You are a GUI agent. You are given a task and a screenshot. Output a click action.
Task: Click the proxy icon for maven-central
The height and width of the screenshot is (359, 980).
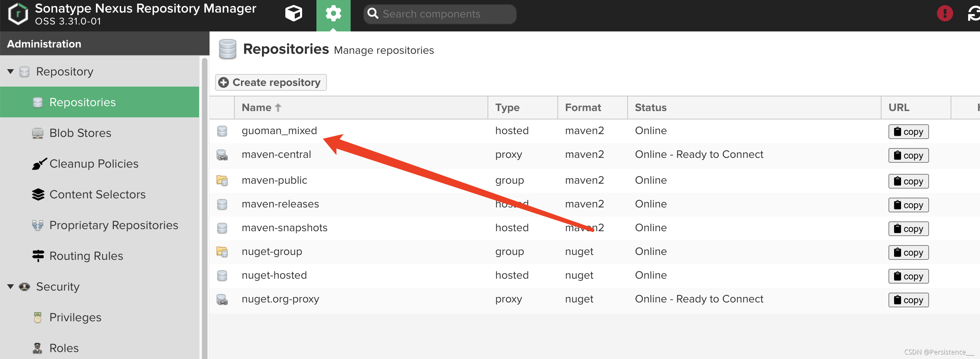click(x=222, y=155)
